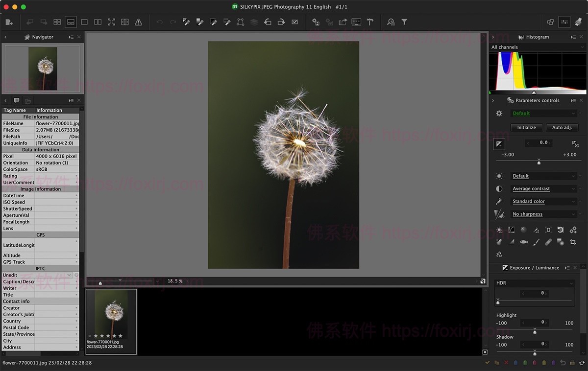Open the fisheye lens correction icon
Viewport: 588px width, 371px height.
[x=524, y=242]
